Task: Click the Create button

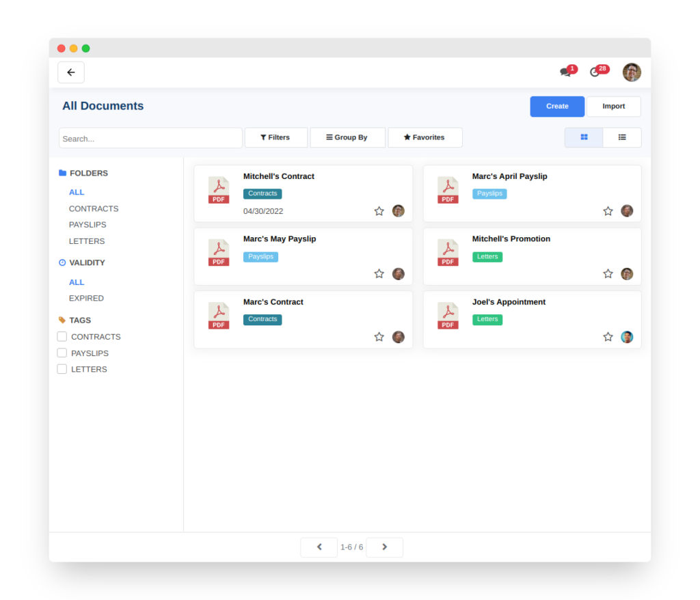Action: point(556,106)
